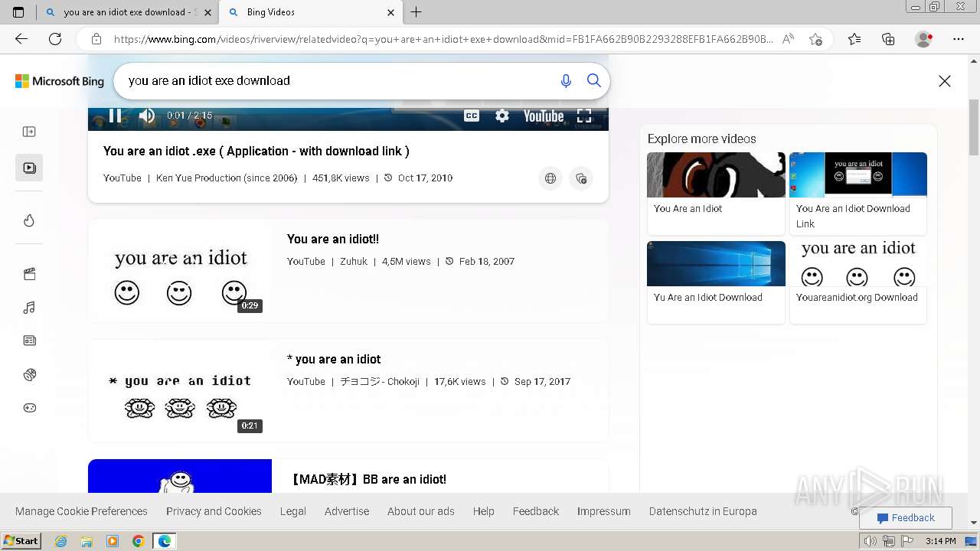
Task: Save video with the collection icon
Action: click(x=581, y=178)
